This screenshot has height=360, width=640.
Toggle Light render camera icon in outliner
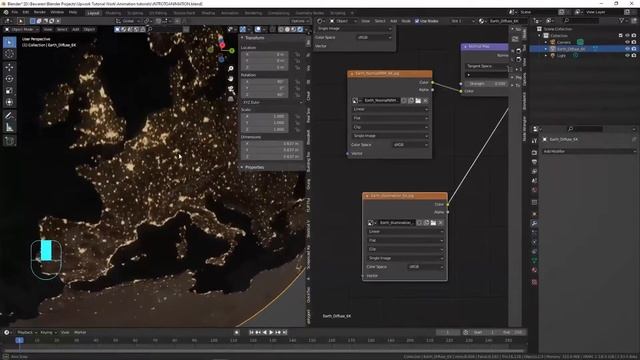634,56
